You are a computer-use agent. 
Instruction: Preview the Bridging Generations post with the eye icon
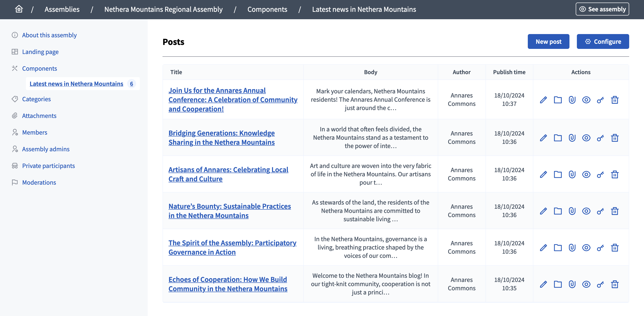(586, 138)
